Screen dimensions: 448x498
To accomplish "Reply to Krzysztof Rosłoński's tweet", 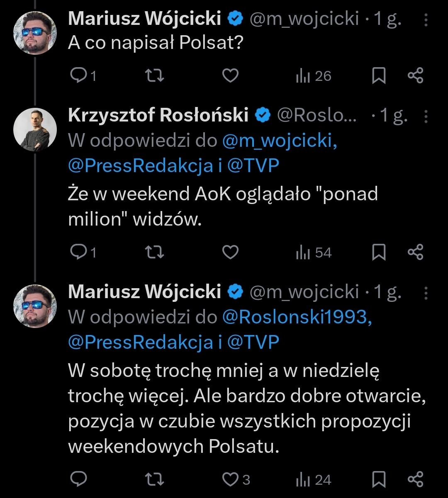I will (x=78, y=253).
